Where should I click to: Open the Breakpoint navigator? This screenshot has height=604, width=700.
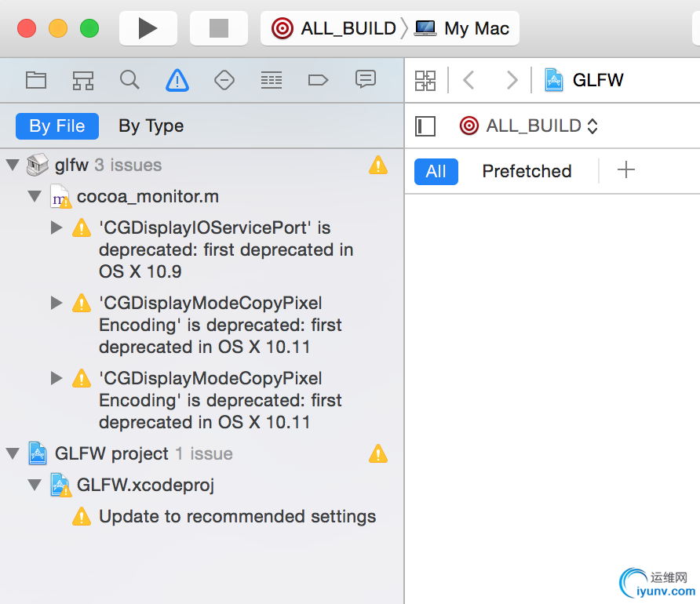(x=318, y=79)
